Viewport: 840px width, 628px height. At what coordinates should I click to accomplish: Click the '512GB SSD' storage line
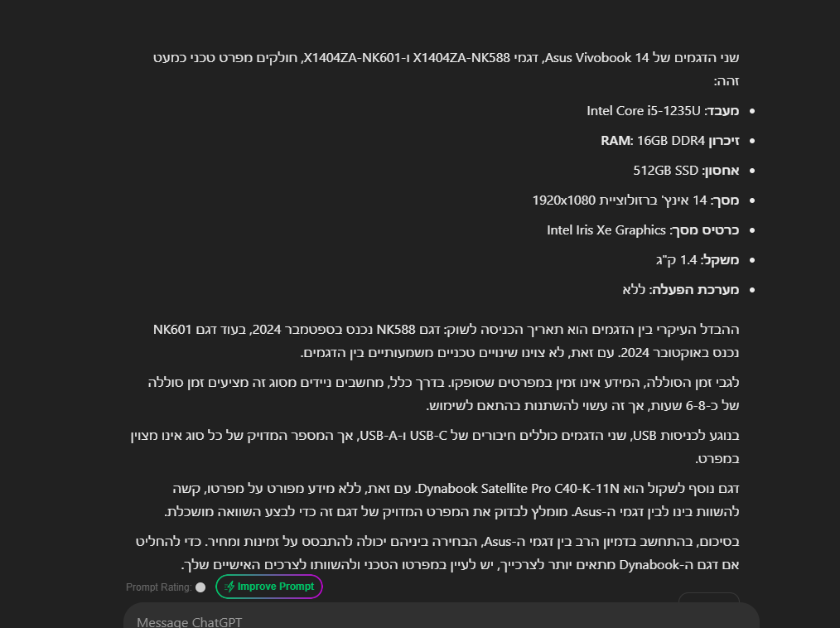(x=686, y=171)
